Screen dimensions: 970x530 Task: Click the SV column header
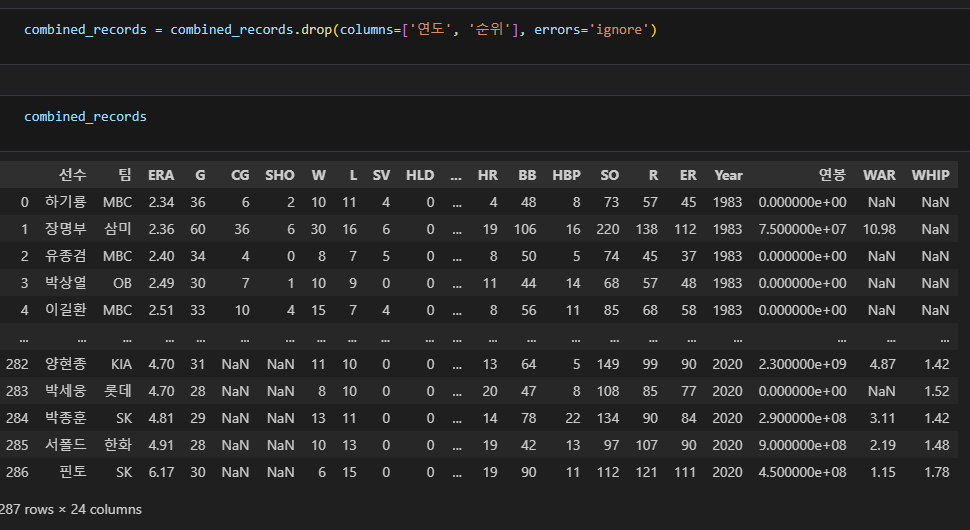pyautogui.click(x=381, y=175)
